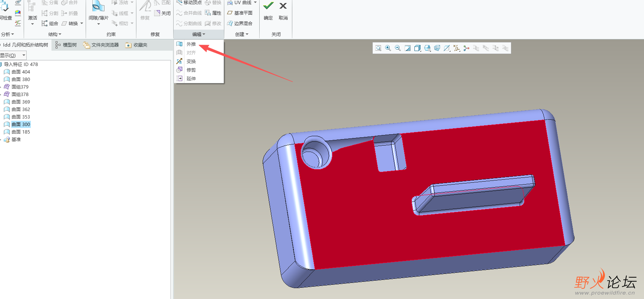Expand the UV 曲线 dropdown arrow
Viewport: 644px width, 299px height.
coord(255,3)
